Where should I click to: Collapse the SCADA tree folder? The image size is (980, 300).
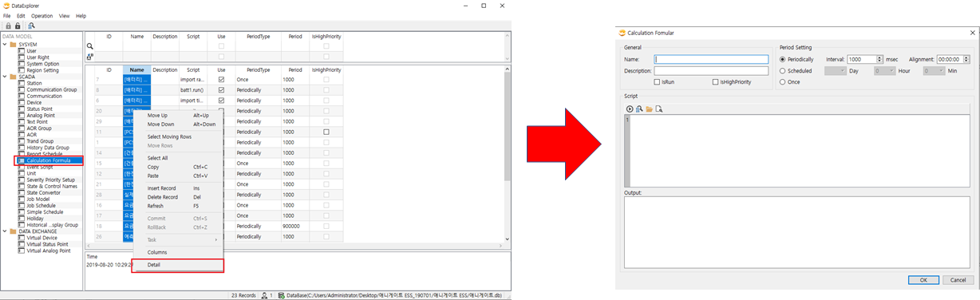[4, 77]
